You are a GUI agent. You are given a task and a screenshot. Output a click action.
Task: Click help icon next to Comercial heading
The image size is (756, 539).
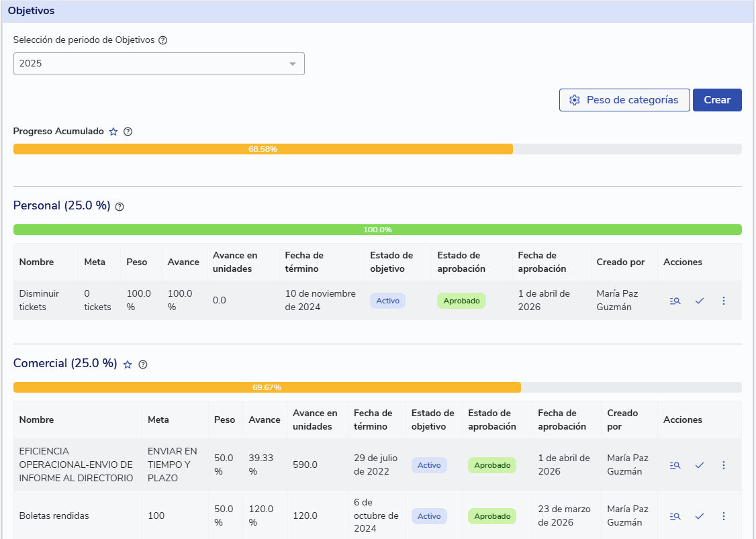[142, 364]
